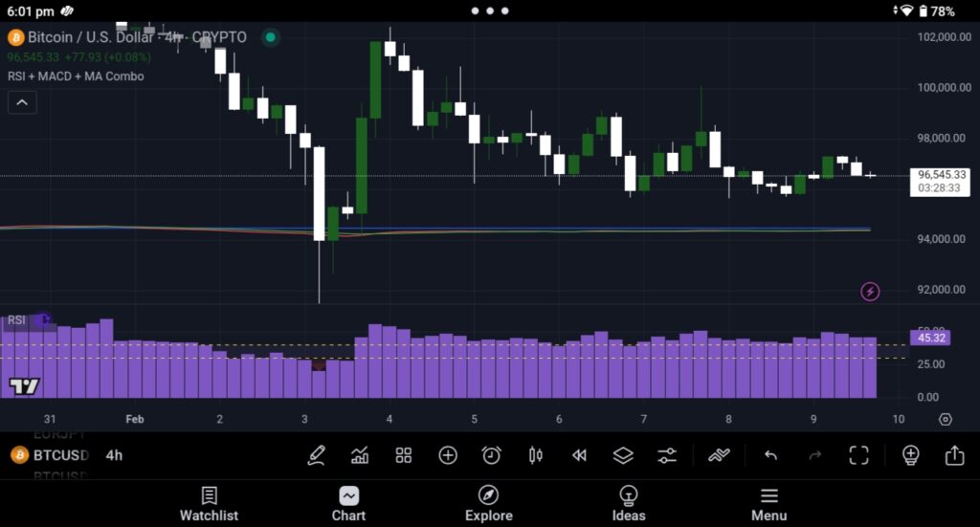Publish an idea with the lightbulb plus icon

911,455
